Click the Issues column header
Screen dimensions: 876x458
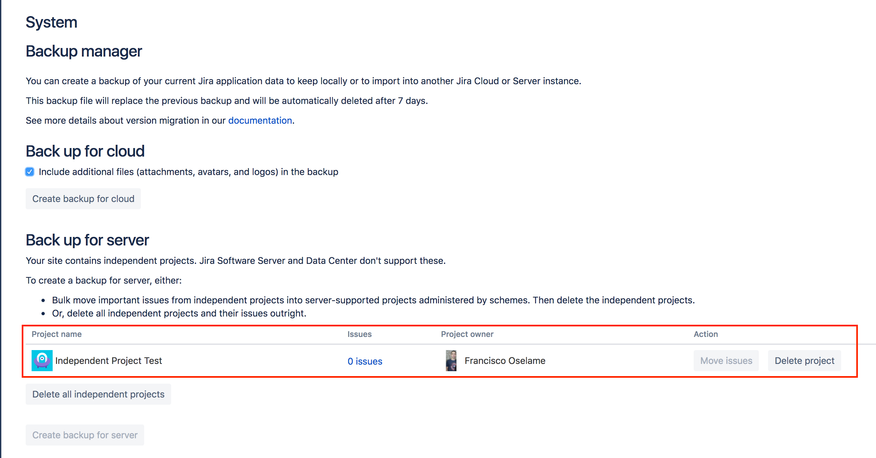(359, 334)
